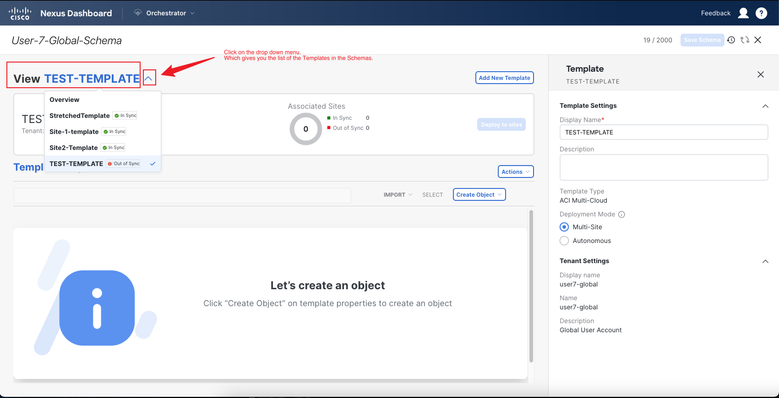779x398 pixels.
Task: Click the template object search field
Action: coord(182,195)
